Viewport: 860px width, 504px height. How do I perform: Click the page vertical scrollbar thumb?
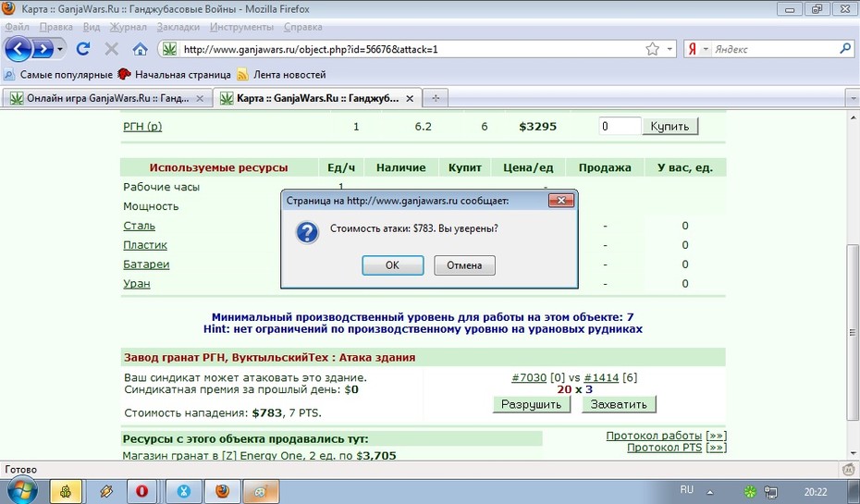tap(853, 332)
